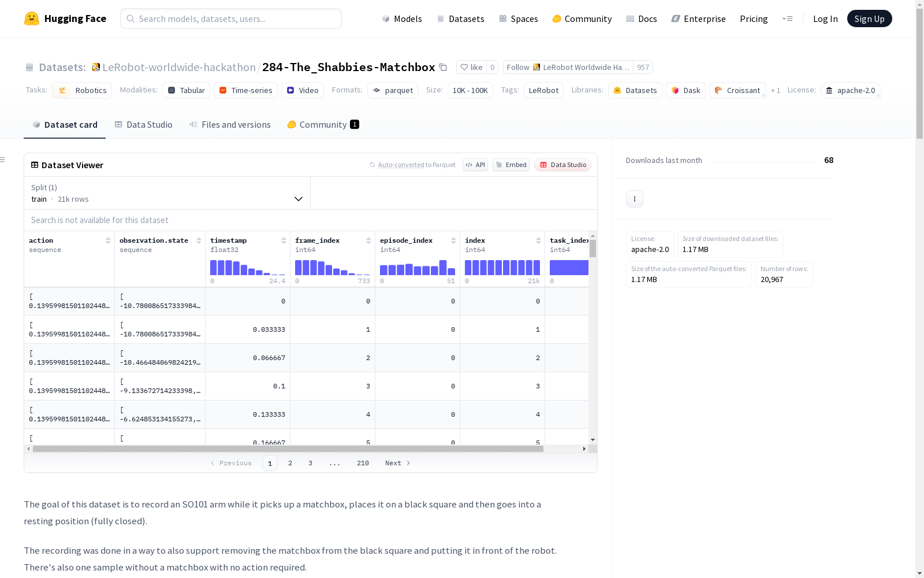The image size is (924, 578).
Task: Open Data Studio from the viewer toolbar
Action: (x=563, y=165)
